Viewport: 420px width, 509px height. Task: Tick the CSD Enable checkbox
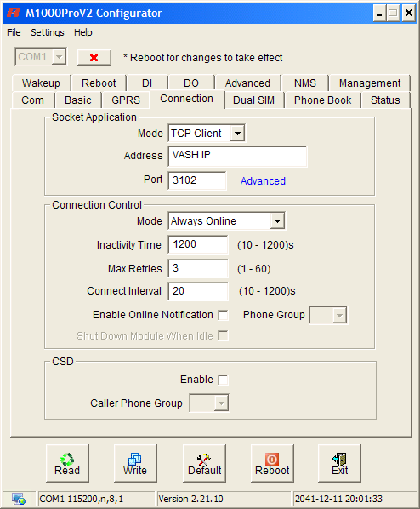click(x=223, y=380)
